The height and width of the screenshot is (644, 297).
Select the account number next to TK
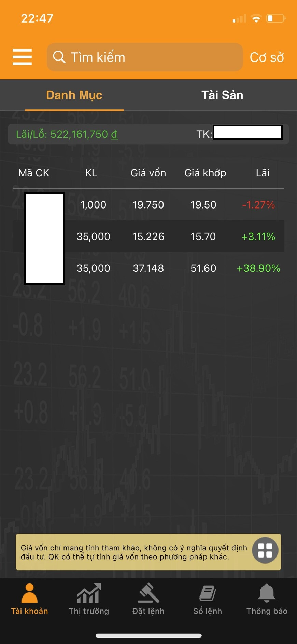point(247,133)
